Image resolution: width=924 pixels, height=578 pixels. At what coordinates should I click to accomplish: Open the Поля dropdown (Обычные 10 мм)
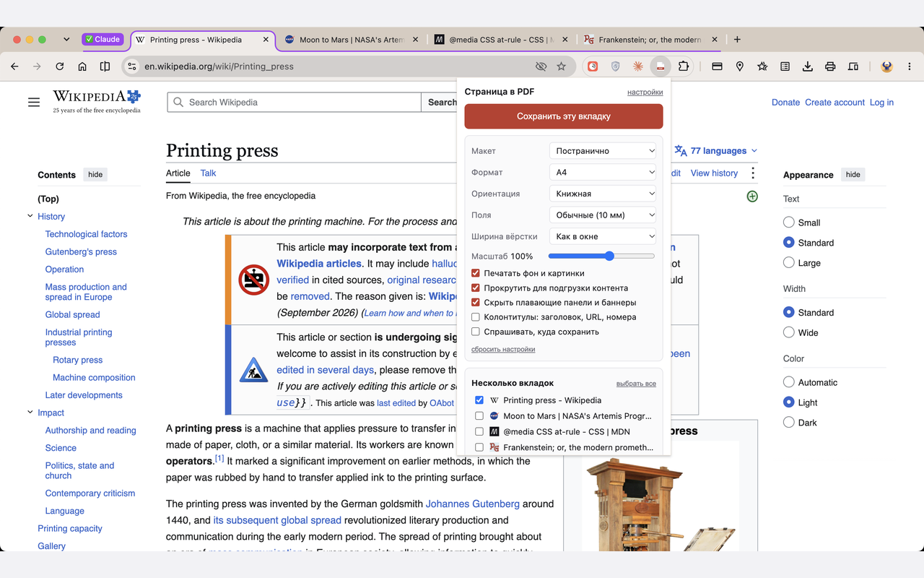[603, 215]
